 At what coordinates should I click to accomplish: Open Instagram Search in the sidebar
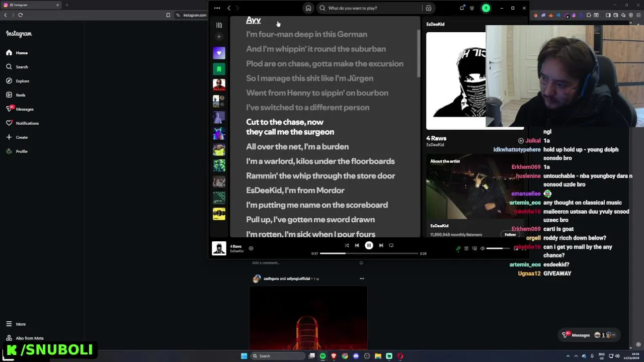click(17, 67)
